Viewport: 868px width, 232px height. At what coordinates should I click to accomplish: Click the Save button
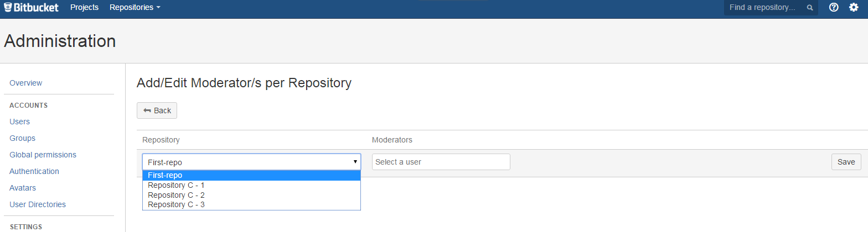click(x=846, y=162)
